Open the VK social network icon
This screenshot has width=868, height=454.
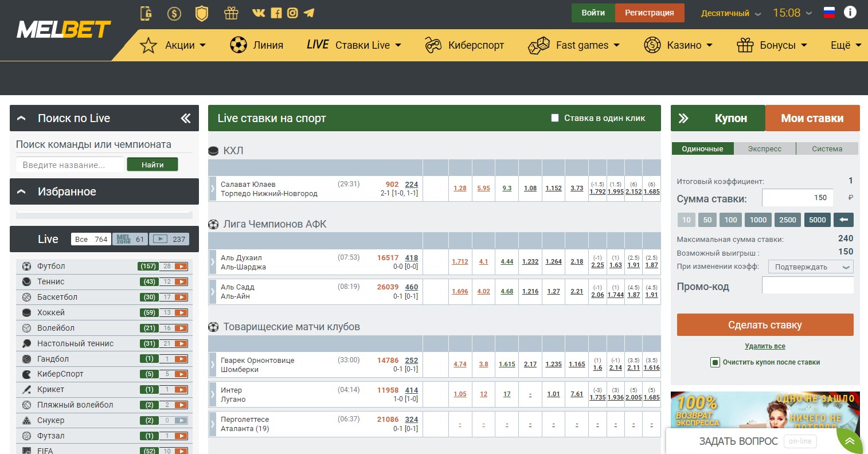pyautogui.click(x=259, y=13)
